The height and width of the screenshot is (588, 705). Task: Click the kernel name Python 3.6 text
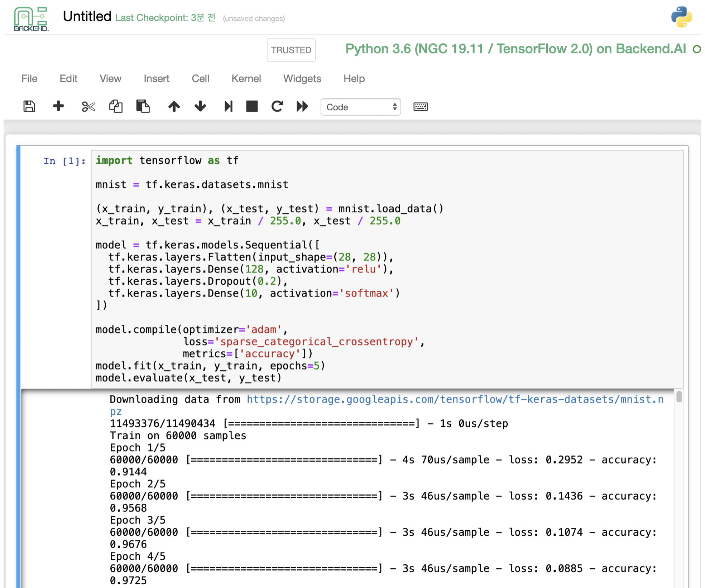515,49
